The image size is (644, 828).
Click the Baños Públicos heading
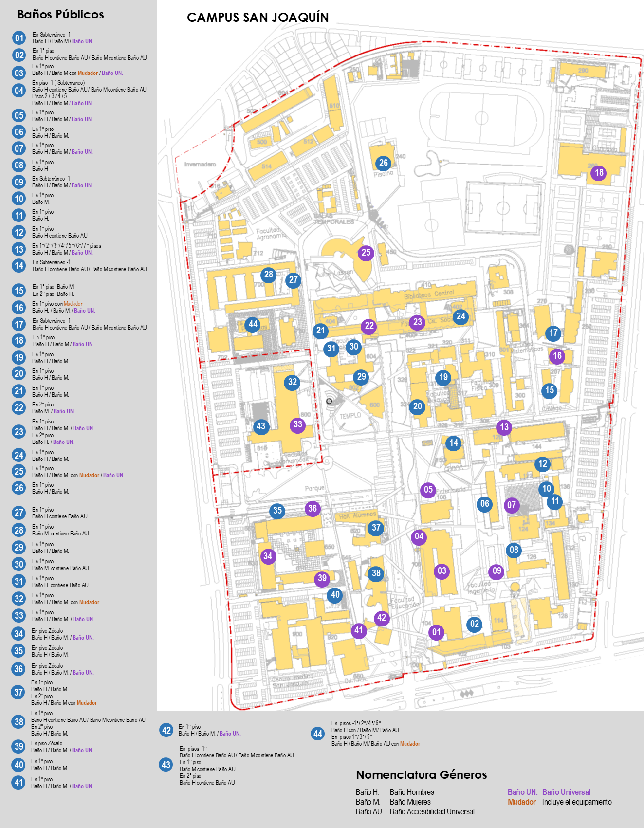(x=60, y=15)
